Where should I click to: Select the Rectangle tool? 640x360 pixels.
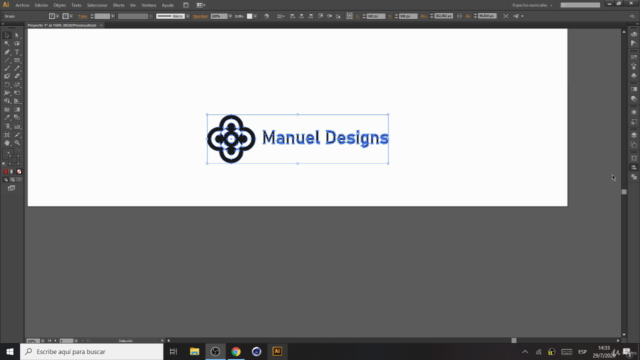click(x=17, y=60)
